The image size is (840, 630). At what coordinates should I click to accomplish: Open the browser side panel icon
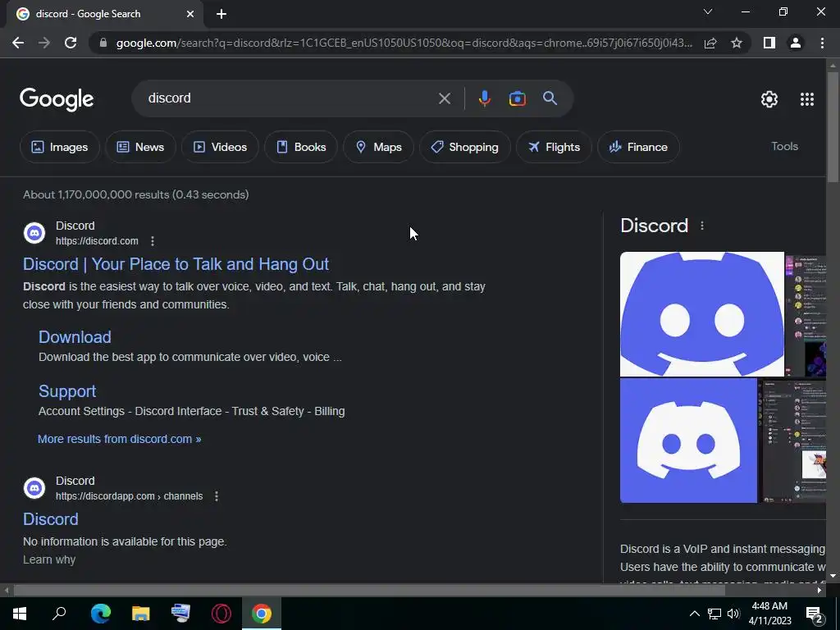(769, 43)
